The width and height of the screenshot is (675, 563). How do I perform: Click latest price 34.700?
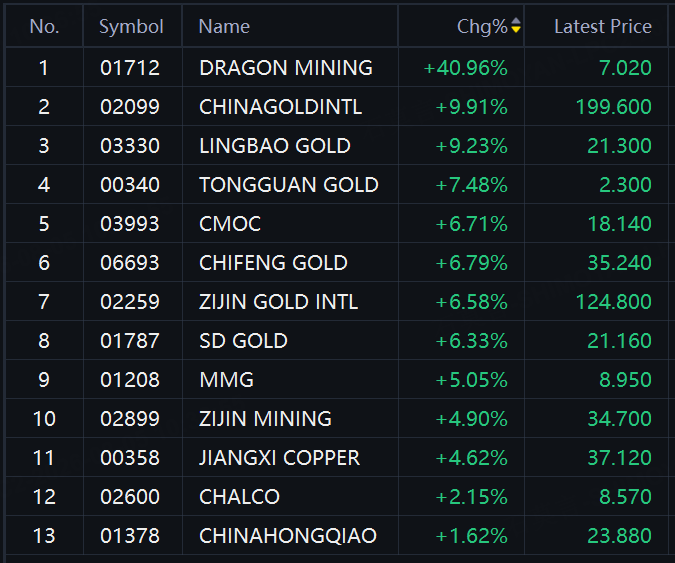pyautogui.click(x=619, y=419)
